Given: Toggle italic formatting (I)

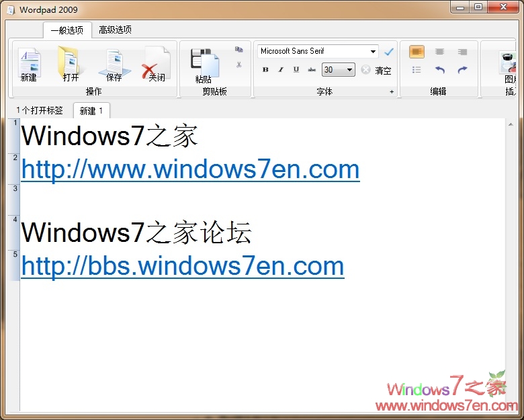Looking at the screenshot, I should [281, 70].
